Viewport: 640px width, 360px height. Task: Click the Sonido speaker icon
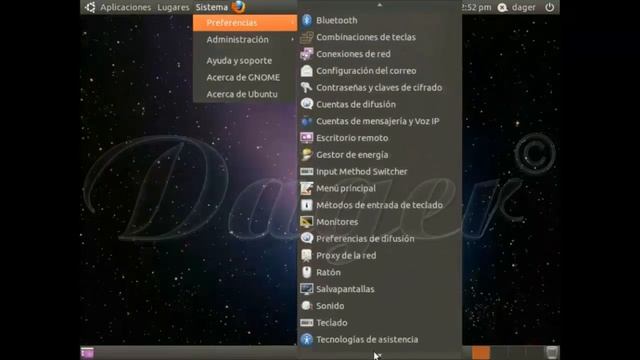pos(307,306)
